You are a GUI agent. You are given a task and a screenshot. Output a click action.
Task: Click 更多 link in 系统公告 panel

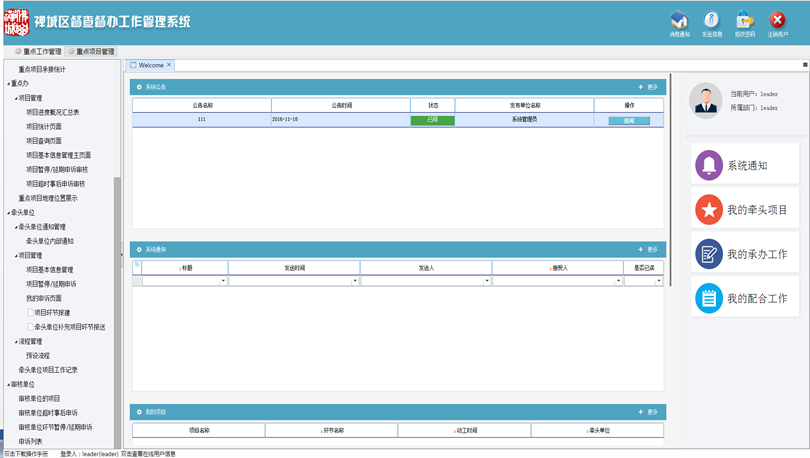(649, 87)
